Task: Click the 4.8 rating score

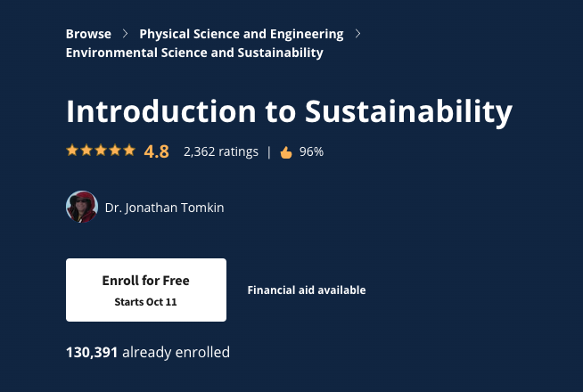Action: click(x=156, y=151)
